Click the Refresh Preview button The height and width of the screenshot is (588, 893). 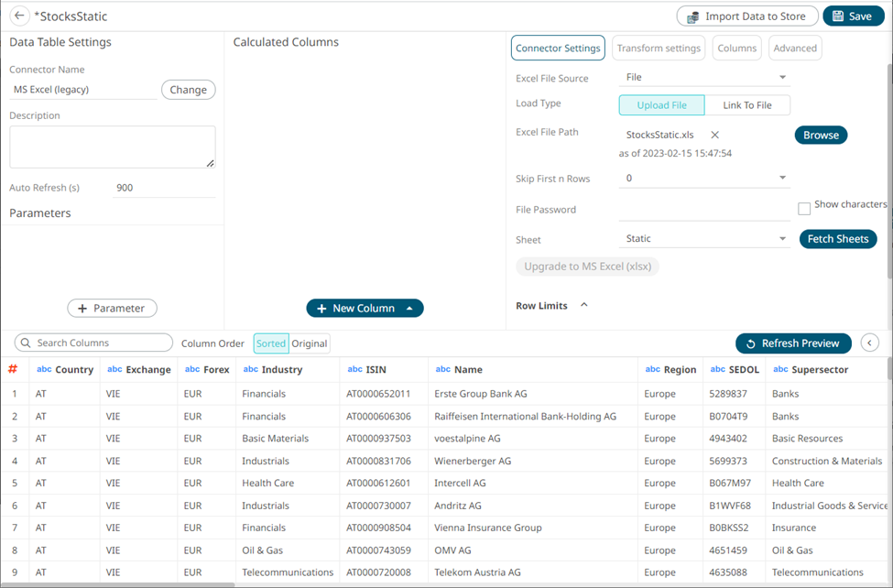(793, 343)
